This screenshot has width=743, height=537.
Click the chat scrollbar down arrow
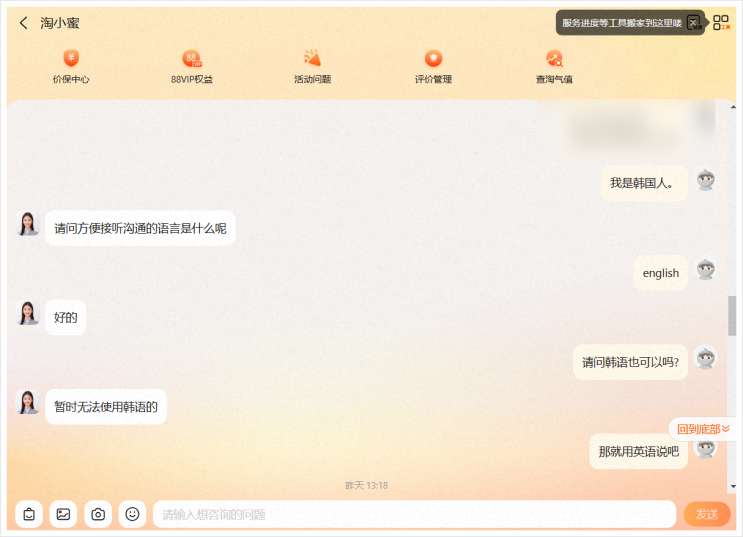click(x=733, y=486)
